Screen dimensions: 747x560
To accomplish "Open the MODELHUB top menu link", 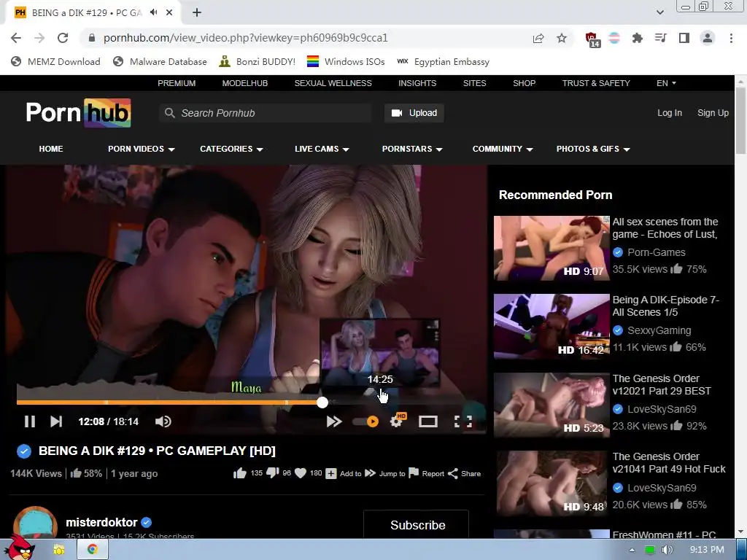I will [x=245, y=83].
